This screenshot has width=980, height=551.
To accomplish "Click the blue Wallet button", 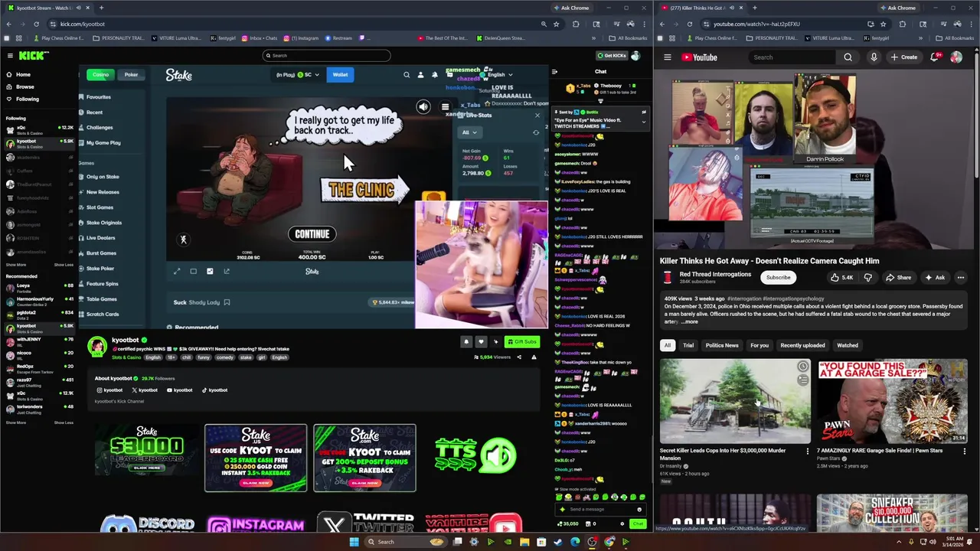I will click(340, 74).
